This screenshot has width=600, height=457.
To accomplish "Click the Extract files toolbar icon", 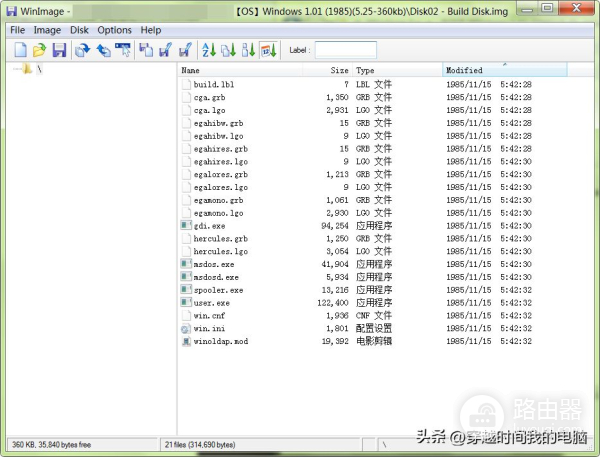I will tap(82, 50).
